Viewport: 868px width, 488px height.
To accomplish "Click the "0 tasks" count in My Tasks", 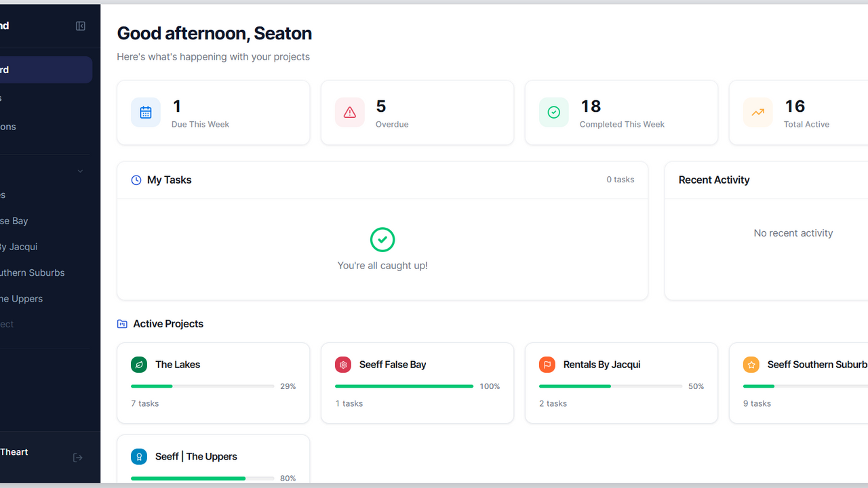I will click(x=620, y=180).
